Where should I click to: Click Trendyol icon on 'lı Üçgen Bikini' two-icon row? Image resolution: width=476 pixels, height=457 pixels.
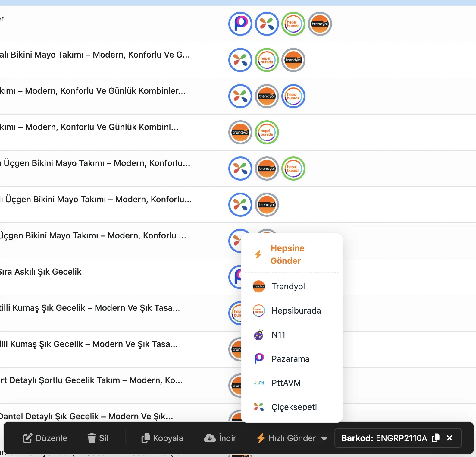267,205
